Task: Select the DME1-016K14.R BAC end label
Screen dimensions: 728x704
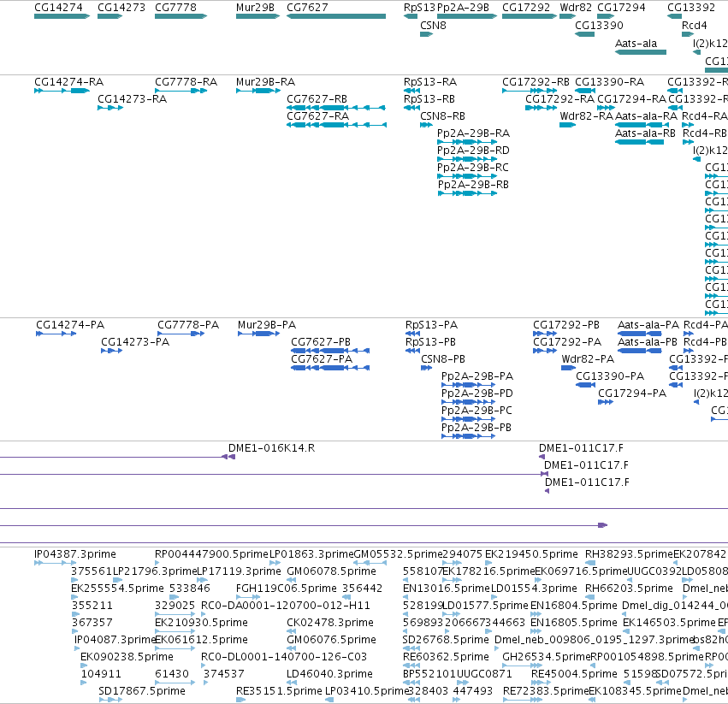Action: [271, 448]
